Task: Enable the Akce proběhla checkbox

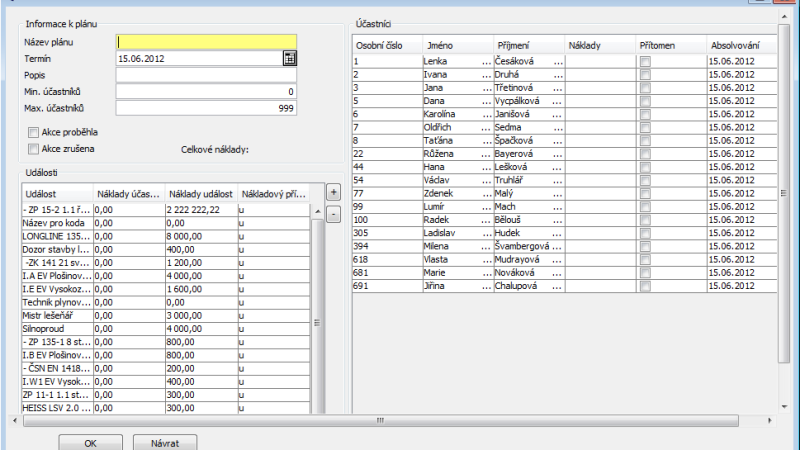Action: pos(34,131)
